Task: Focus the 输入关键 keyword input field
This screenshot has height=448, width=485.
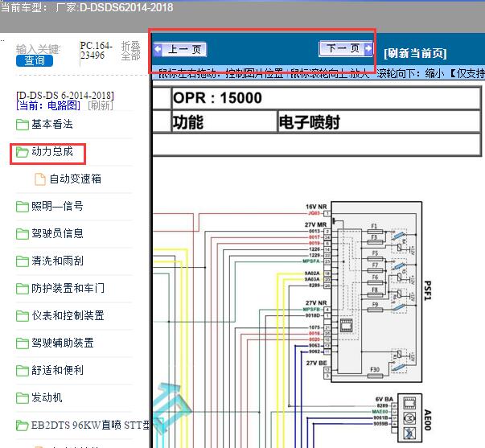Action: 38,49
